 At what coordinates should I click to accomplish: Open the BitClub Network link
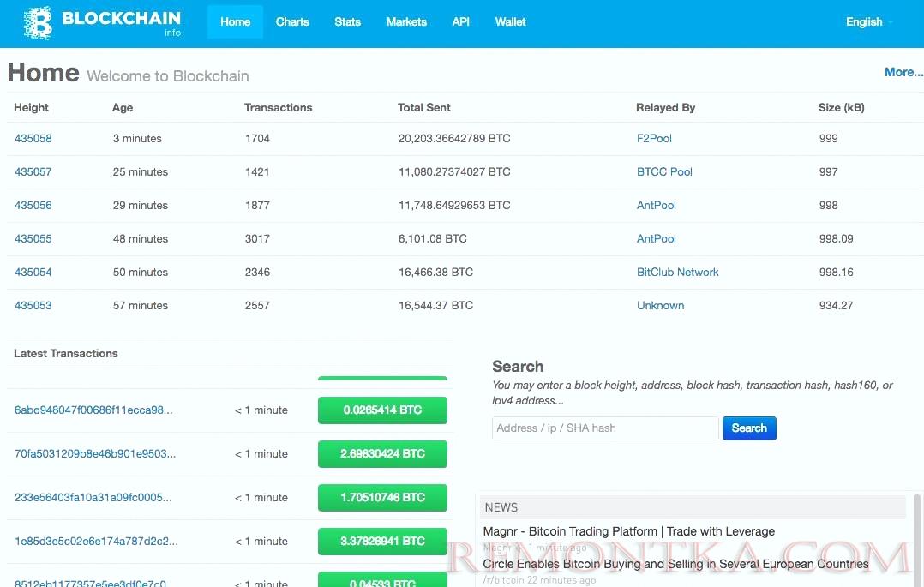(678, 273)
